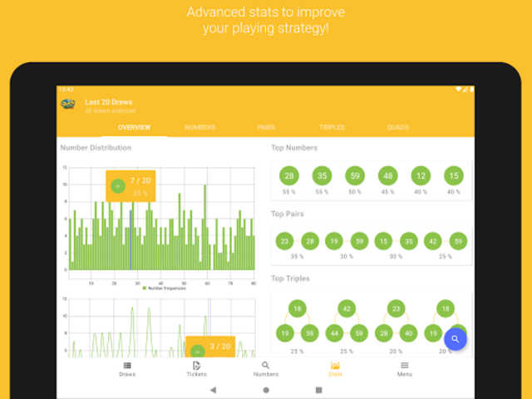
Task: Open the Numbers search icon
Action: pyautogui.click(x=266, y=365)
